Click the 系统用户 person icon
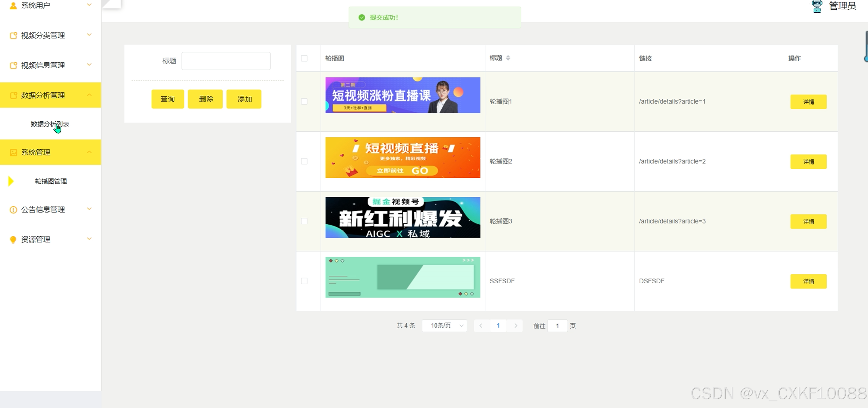The image size is (868, 408). coord(13,5)
